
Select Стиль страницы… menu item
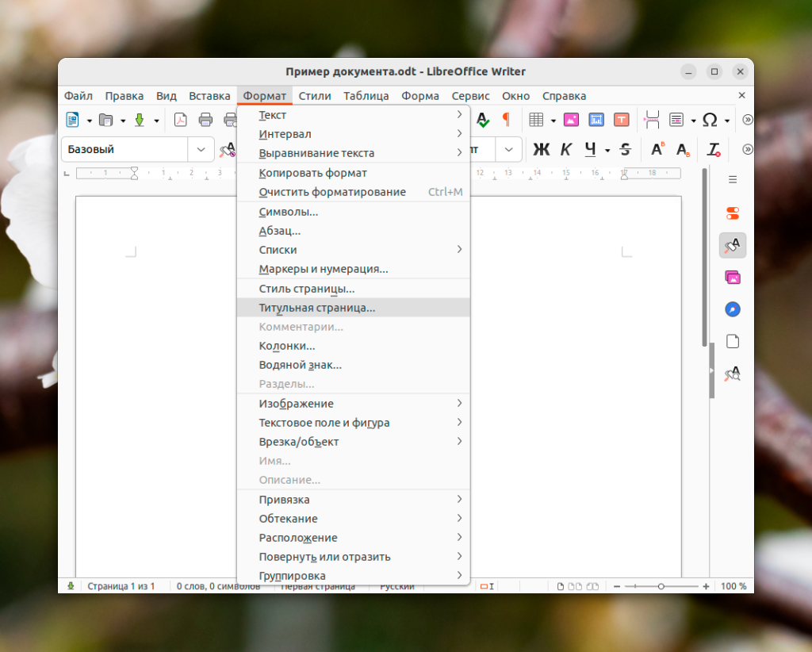coord(353,289)
